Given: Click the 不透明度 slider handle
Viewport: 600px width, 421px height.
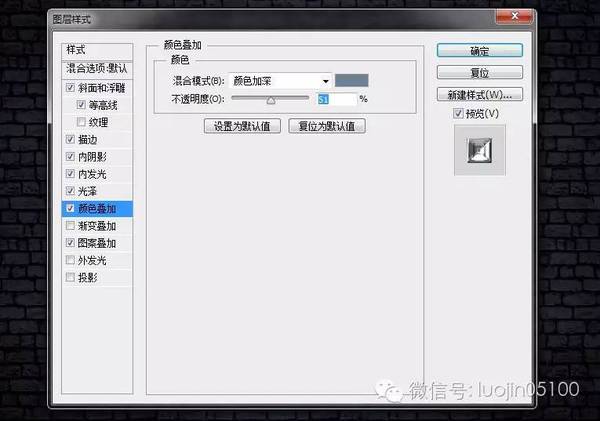Looking at the screenshot, I should [271, 100].
